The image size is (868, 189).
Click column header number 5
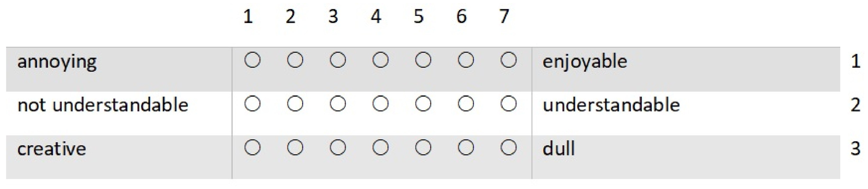pos(419,16)
